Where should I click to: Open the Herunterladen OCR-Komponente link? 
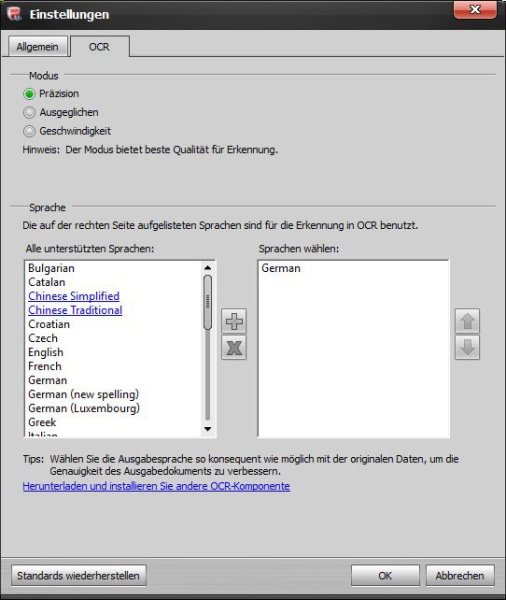point(156,486)
